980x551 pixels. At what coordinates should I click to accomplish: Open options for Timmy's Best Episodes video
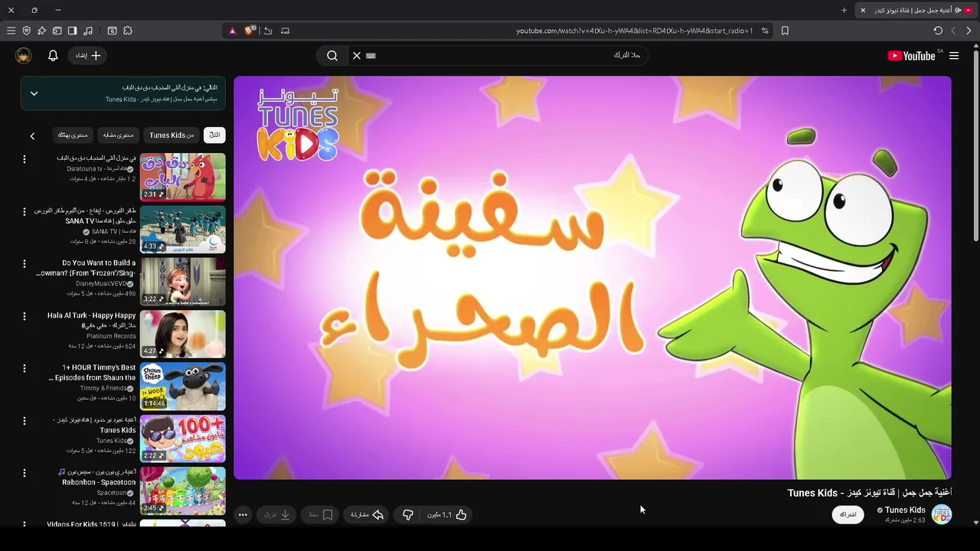(x=24, y=368)
